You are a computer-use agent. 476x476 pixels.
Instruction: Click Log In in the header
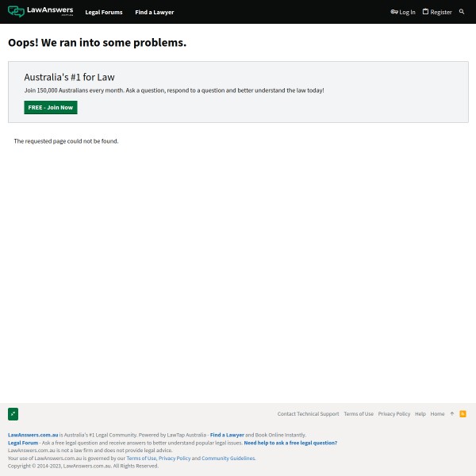(403, 12)
